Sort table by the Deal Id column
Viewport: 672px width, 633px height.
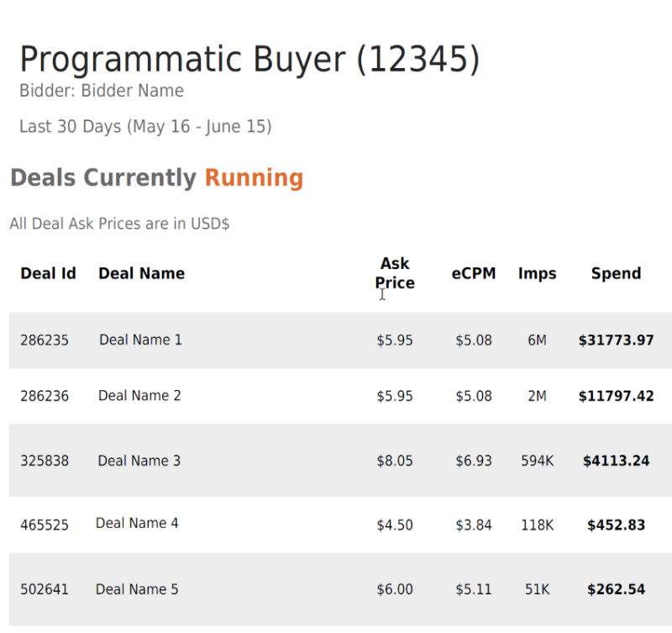coord(48,273)
